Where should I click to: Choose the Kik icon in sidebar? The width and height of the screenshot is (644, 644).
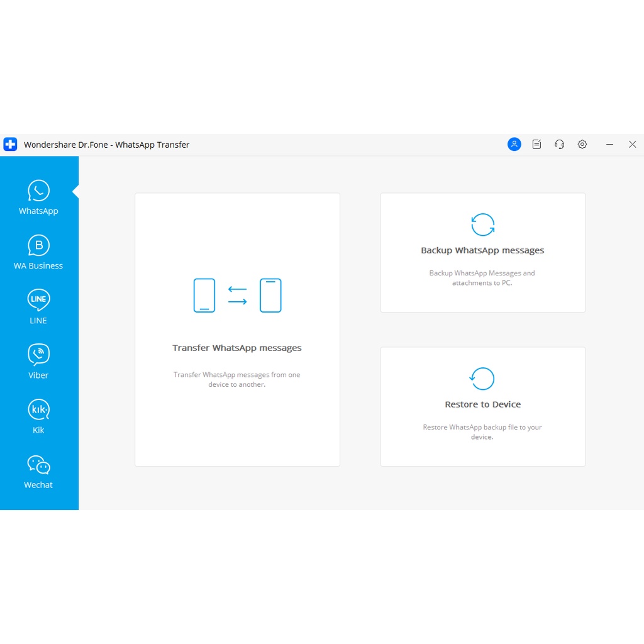click(38, 410)
